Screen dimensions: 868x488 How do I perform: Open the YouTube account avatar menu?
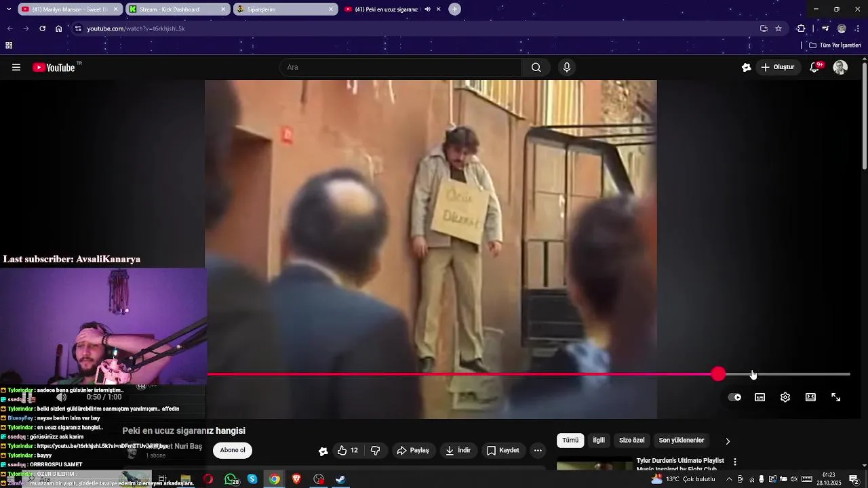coord(840,67)
